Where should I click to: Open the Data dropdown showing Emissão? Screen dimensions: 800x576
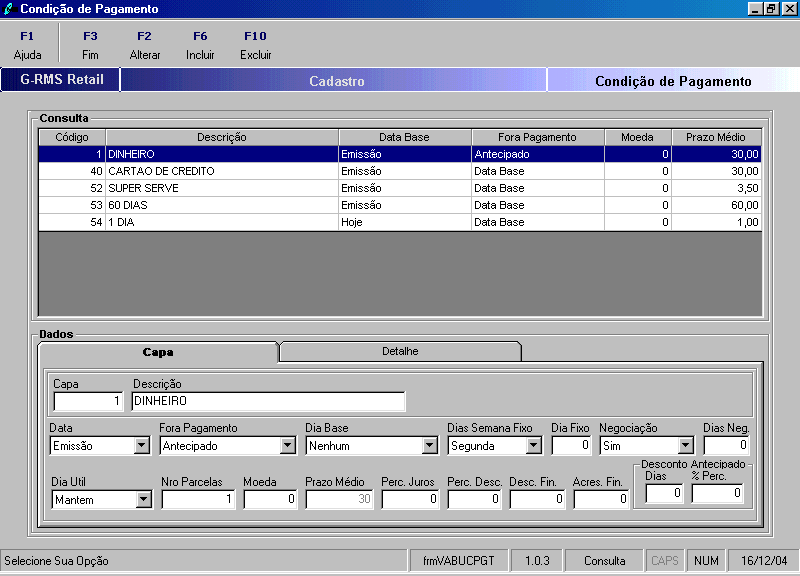[141, 446]
